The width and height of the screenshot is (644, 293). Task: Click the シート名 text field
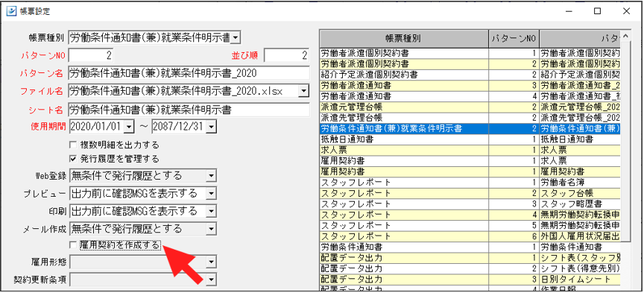click(189, 110)
